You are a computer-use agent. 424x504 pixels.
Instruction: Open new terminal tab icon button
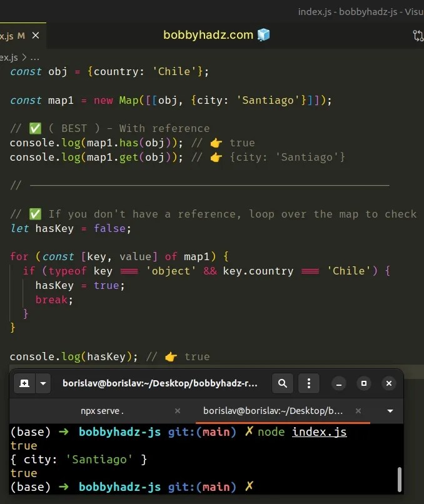point(24,383)
